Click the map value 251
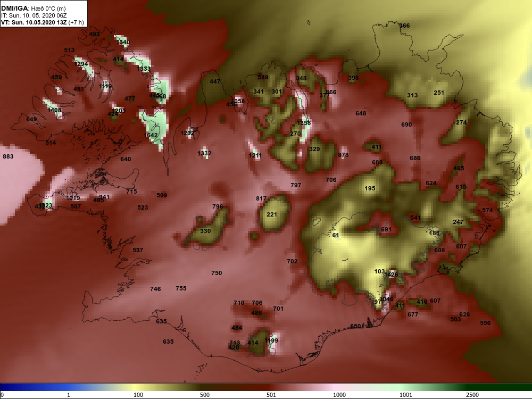 tap(439, 92)
